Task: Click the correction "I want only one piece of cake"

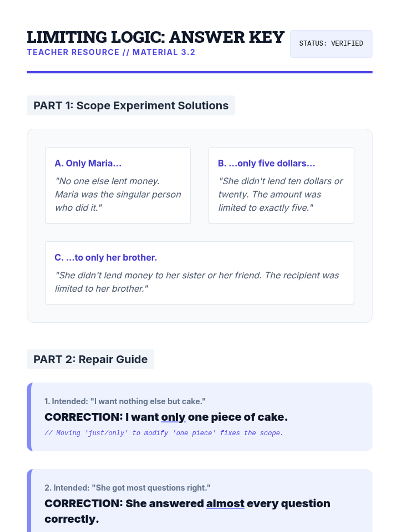Action: pyautogui.click(x=166, y=417)
